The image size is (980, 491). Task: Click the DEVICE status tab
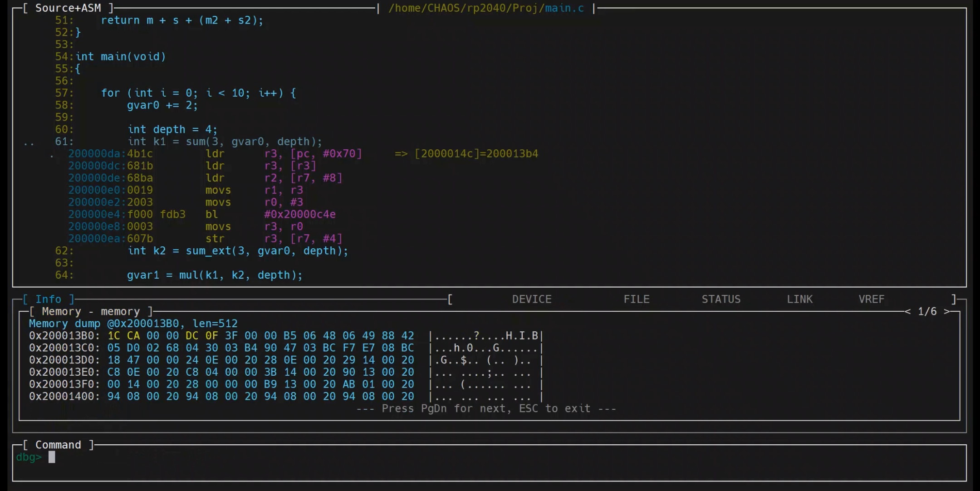(531, 299)
